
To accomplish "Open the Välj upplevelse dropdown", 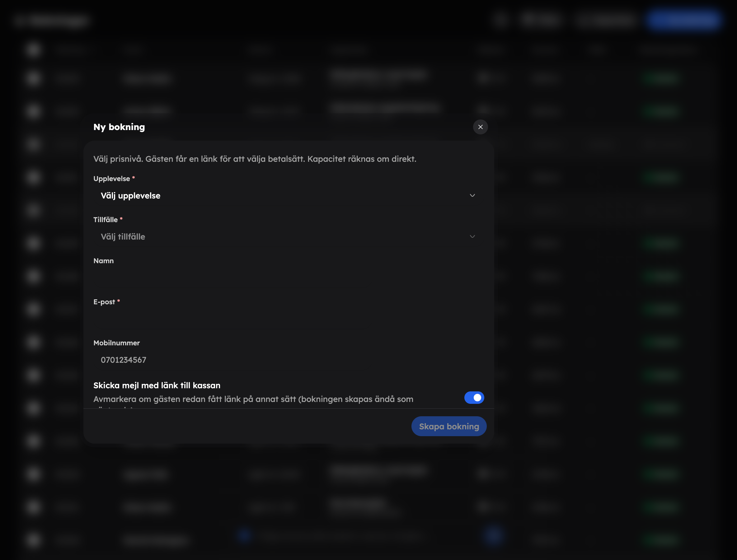I will [289, 196].
